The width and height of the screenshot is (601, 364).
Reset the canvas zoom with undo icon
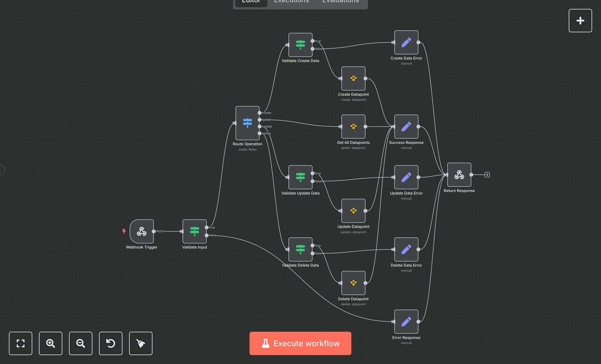coord(110,343)
